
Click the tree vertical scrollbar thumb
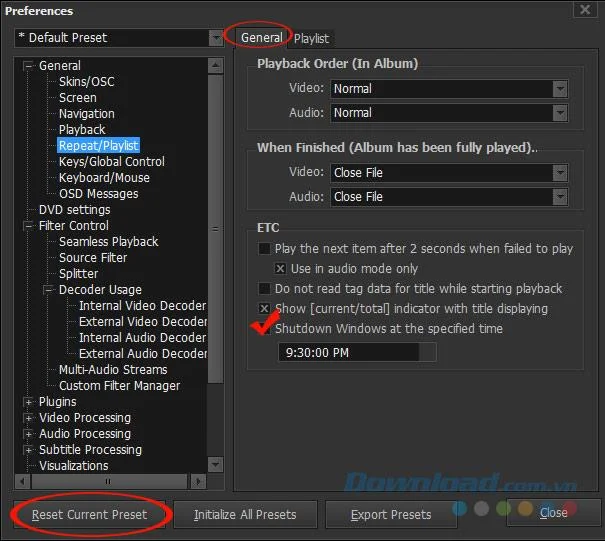coord(215,229)
